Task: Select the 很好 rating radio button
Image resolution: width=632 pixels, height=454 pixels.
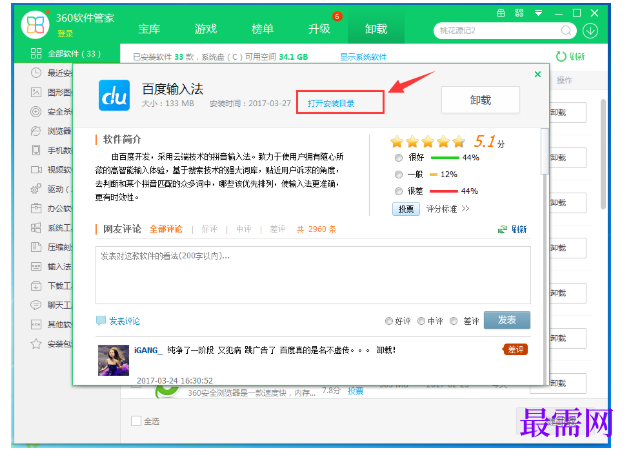Action: tap(399, 158)
